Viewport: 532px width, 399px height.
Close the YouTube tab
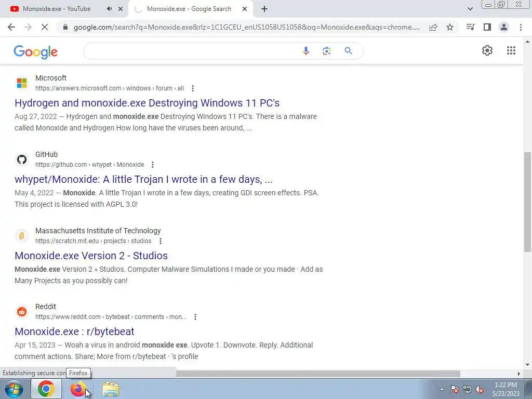[x=121, y=9]
